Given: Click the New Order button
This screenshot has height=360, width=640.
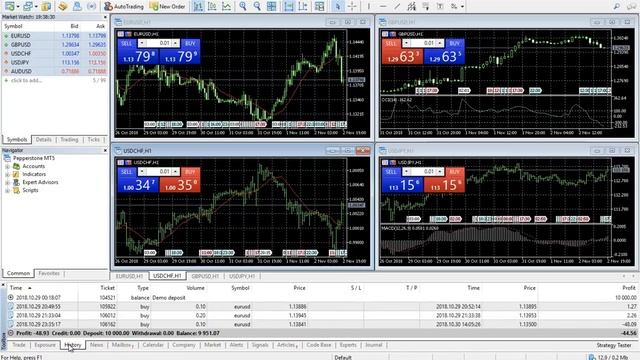Looking at the screenshot, I should click(x=167, y=6).
